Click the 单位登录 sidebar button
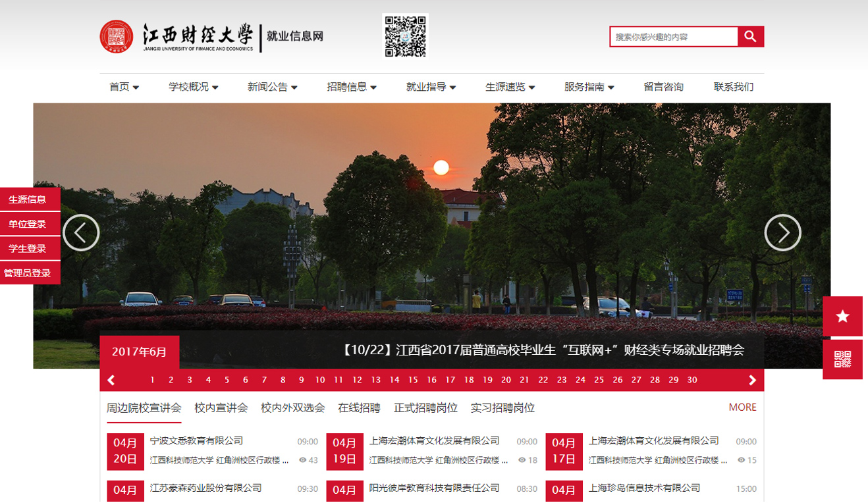The width and height of the screenshot is (868, 503). click(29, 223)
